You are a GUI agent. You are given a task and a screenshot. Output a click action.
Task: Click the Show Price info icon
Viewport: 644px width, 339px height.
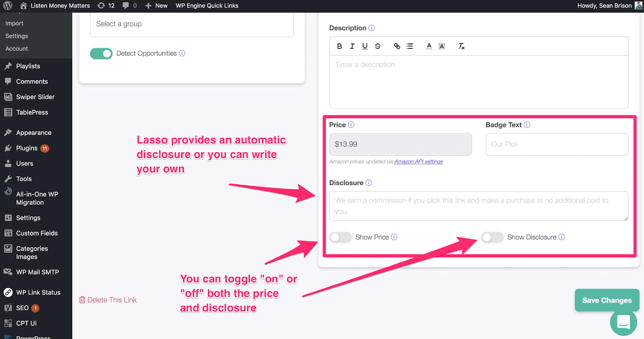coord(394,237)
